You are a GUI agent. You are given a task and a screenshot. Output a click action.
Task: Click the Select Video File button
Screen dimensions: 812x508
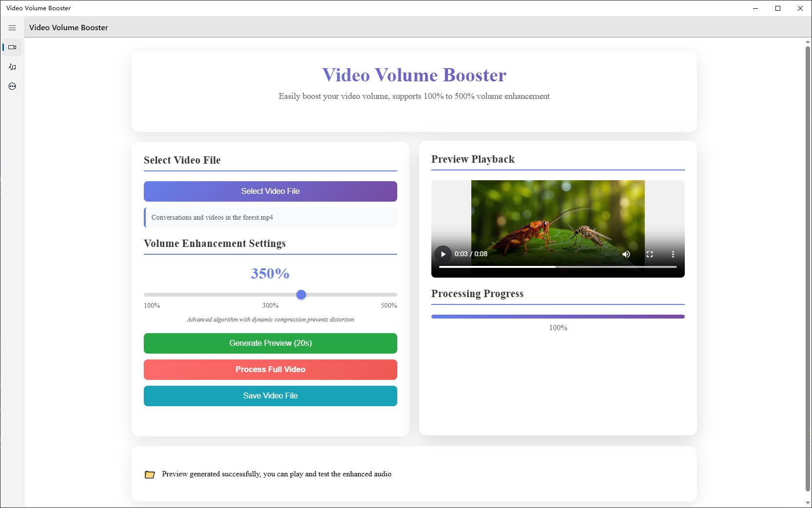point(270,191)
